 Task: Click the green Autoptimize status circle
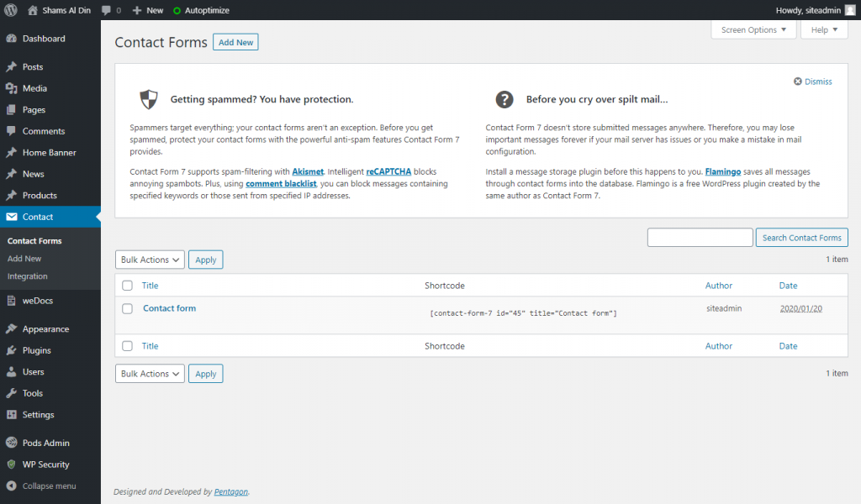(177, 10)
